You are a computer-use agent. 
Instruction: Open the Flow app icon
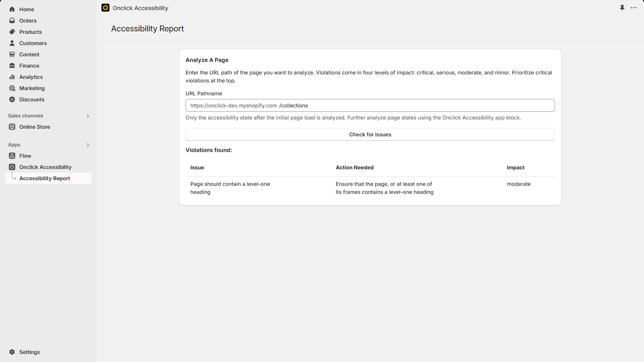click(x=12, y=156)
